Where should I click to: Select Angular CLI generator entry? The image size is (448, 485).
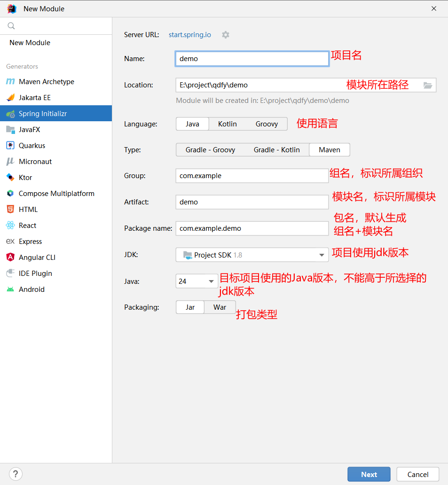pyautogui.click(x=56, y=258)
